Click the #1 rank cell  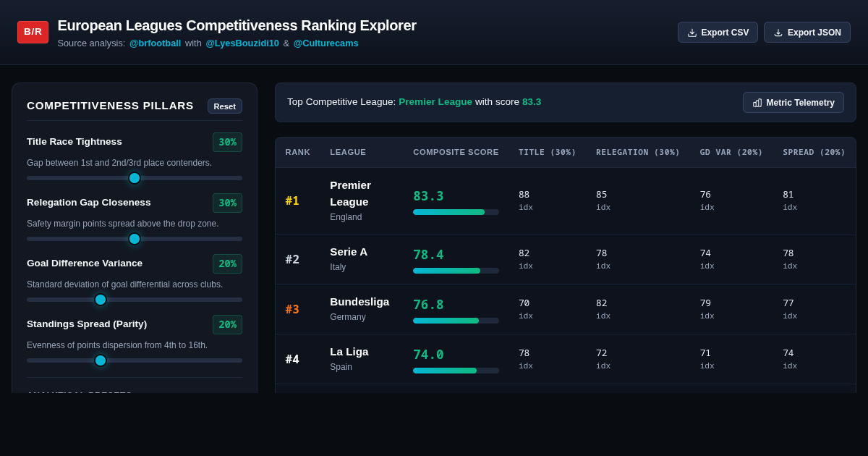(x=292, y=200)
